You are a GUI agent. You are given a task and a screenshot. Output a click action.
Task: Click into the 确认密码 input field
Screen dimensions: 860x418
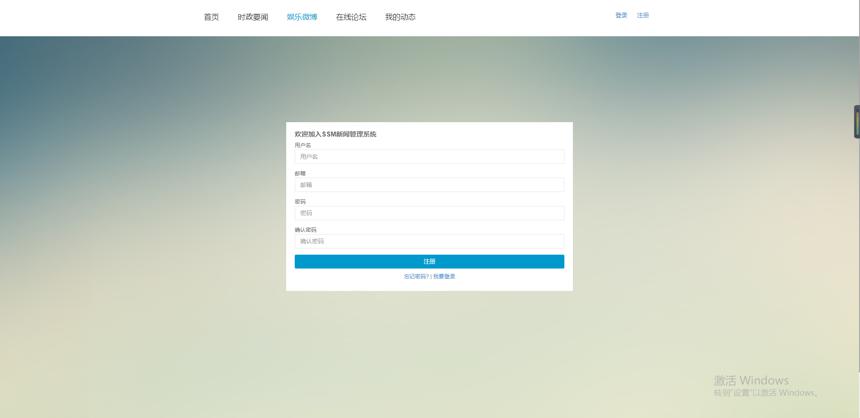pyautogui.click(x=429, y=241)
